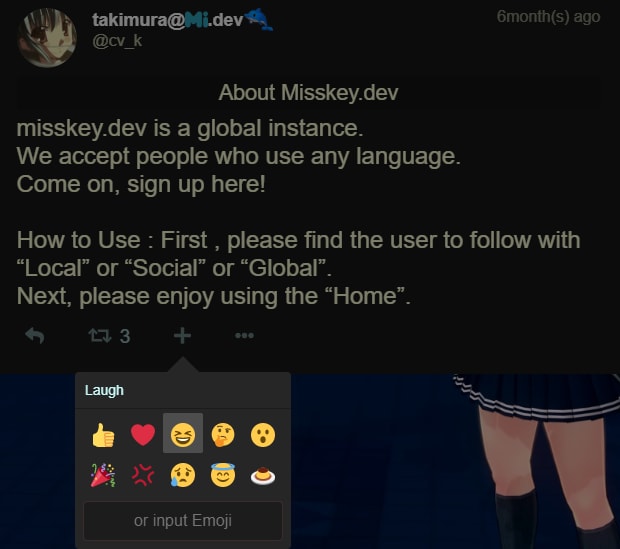Pick the surprised face reaction
The height and width of the screenshot is (549, 620).
point(263,434)
